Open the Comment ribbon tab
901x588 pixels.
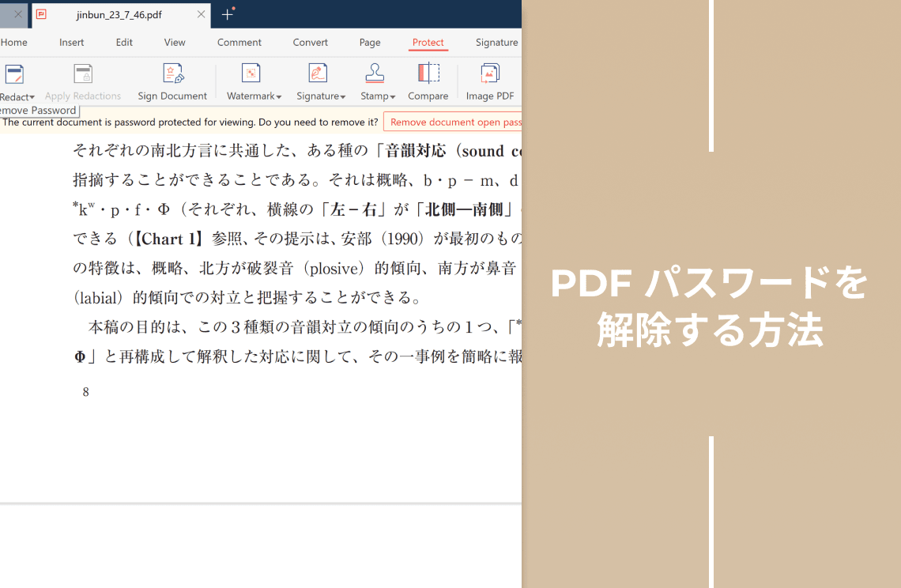pyautogui.click(x=239, y=43)
